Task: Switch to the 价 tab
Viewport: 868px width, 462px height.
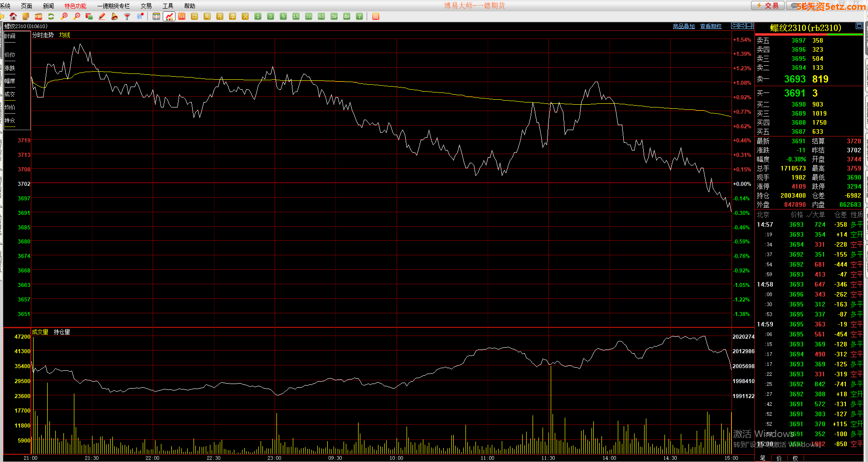Action: pos(779,458)
